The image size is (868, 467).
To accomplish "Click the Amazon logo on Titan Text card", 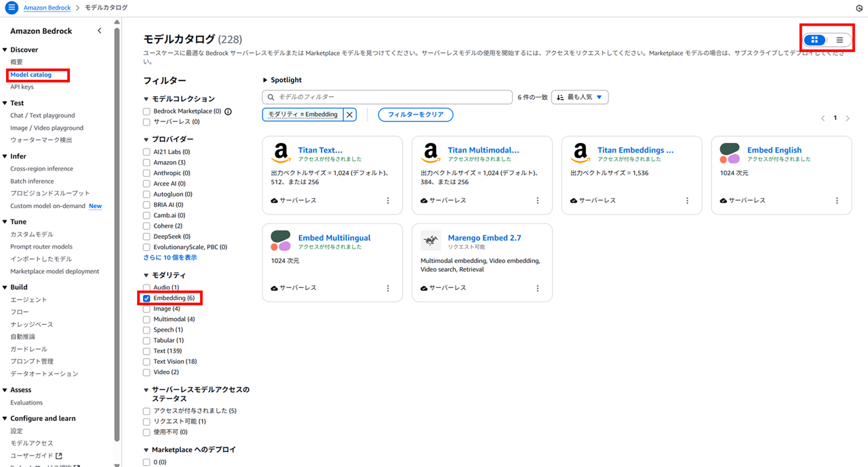I will click(281, 153).
